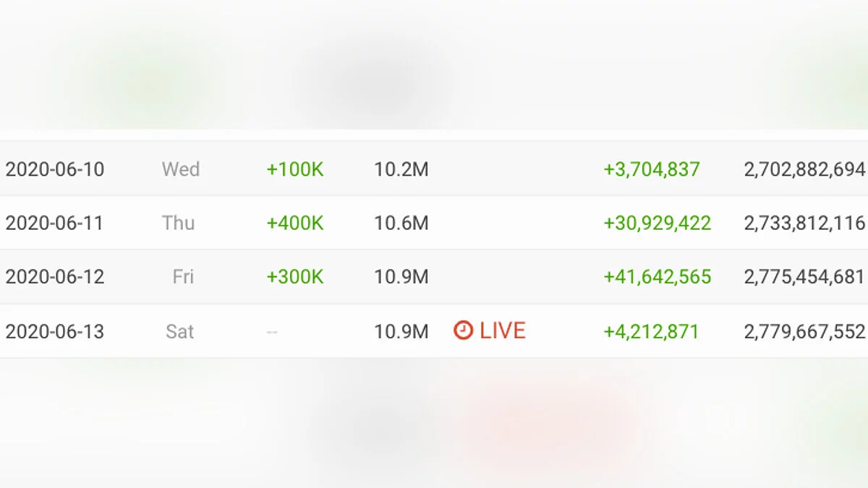868x488 pixels.
Task: Select total views 2,775,454,681
Action: point(804,277)
